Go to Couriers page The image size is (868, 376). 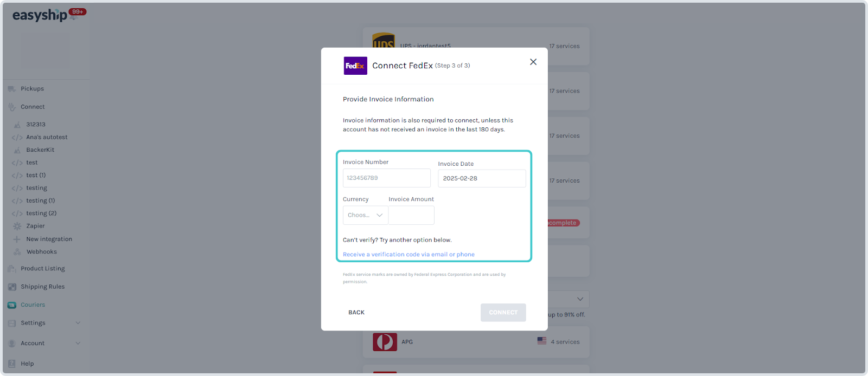point(33,305)
